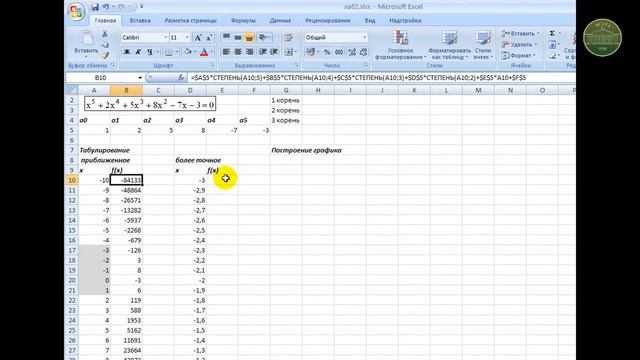Open Форматировать как таблицу gallery

coord(449,45)
